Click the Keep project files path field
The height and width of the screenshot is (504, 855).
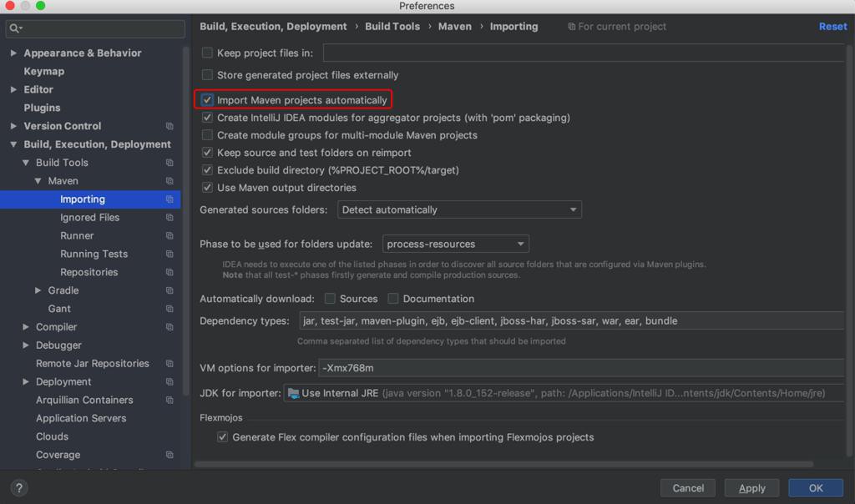584,53
